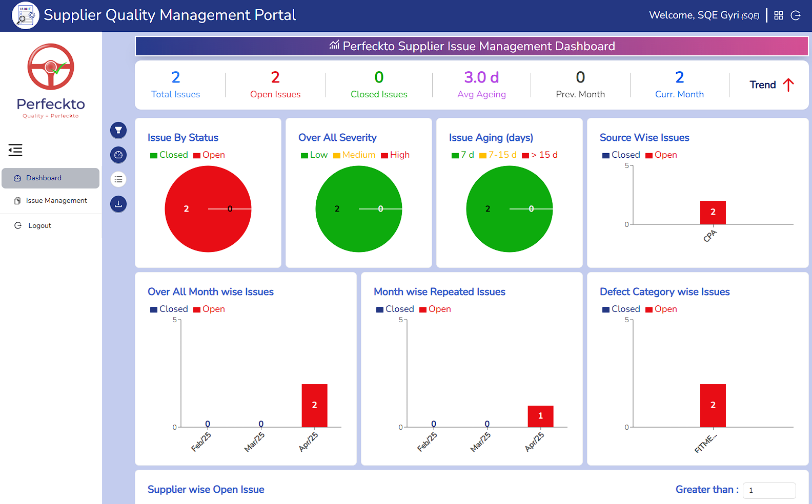This screenshot has height=504, width=812.
Task: Click the Prev. Month count
Action: [x=580, y=77]
